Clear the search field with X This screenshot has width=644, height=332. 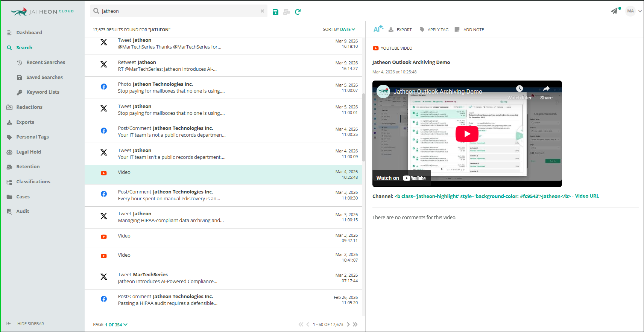[x=262, y=11]
